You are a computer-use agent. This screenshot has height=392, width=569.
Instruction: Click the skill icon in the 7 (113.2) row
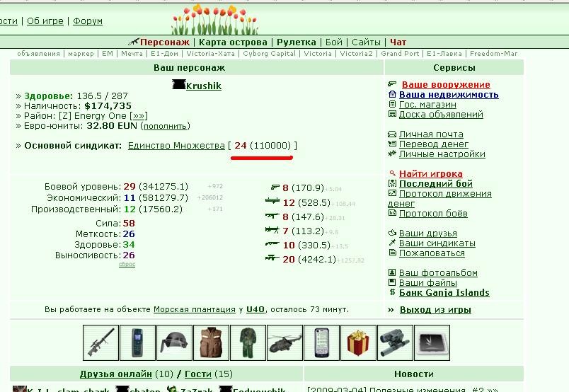coord(272,229)
